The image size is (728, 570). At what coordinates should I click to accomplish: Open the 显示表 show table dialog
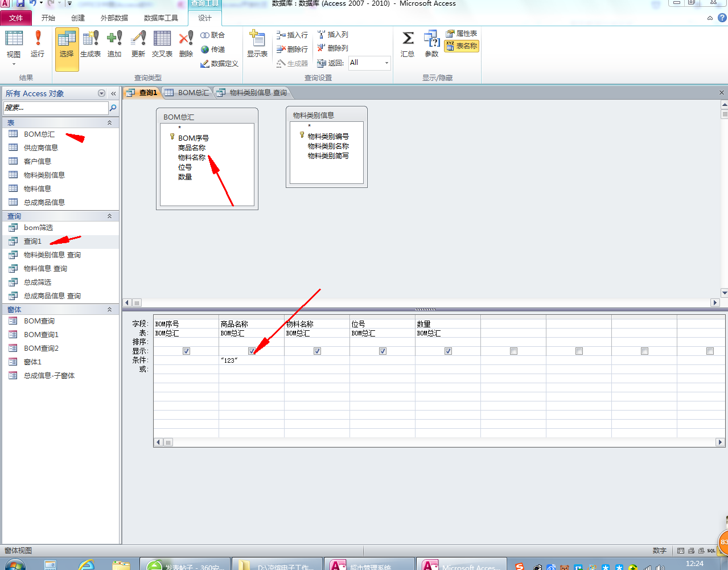pyautogui.click(x=257, y=44)
